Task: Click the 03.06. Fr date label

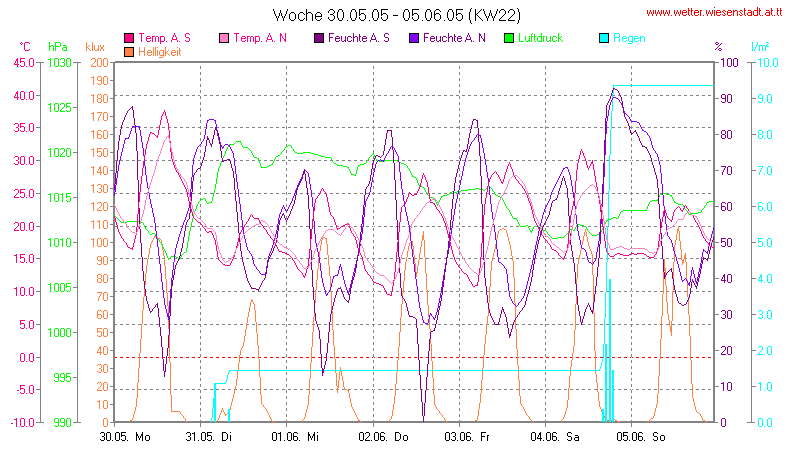Action: (x=467, y=437)
